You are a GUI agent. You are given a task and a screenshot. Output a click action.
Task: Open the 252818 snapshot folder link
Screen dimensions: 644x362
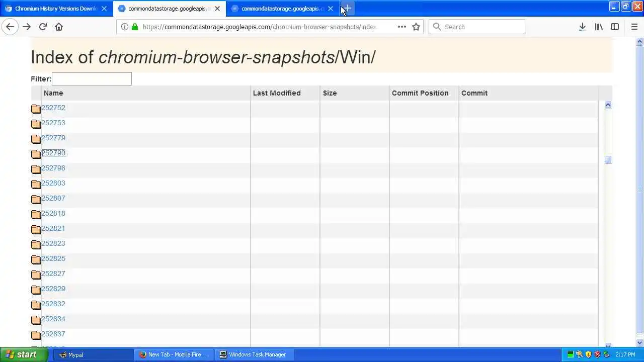53,213
